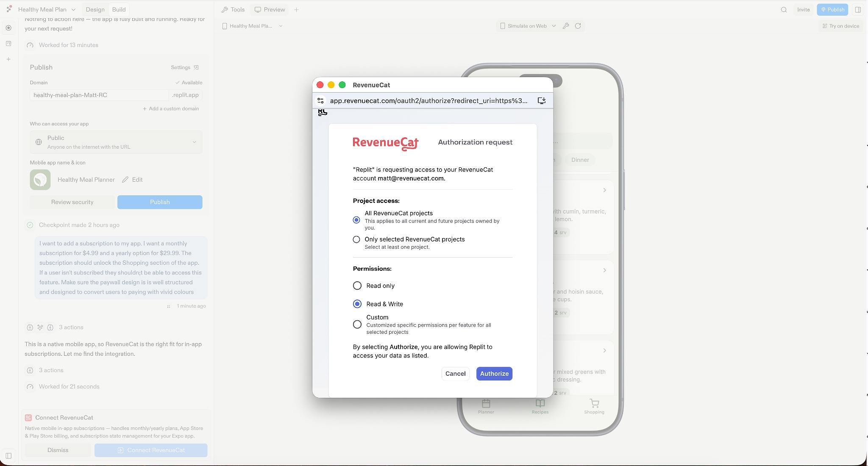This screenshot has height=466, width=868.
Task: Click Publish button in publish panel
Action: tap(160, 202)
